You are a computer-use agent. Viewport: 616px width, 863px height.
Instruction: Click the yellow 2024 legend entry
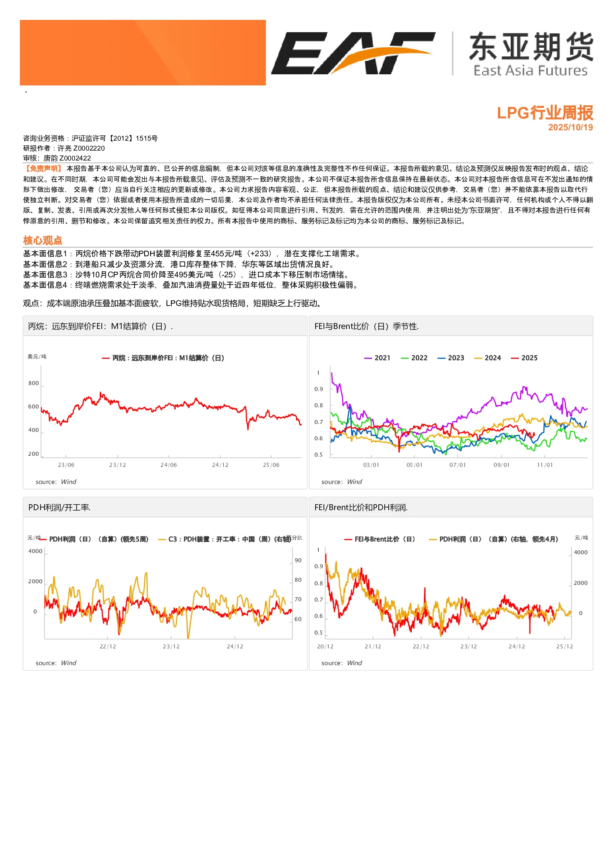488,358
